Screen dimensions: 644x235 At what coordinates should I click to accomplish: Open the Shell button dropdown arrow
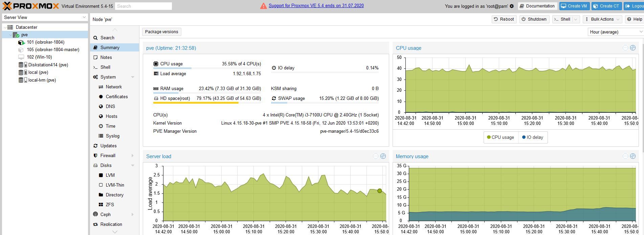[x=576, y=19]
